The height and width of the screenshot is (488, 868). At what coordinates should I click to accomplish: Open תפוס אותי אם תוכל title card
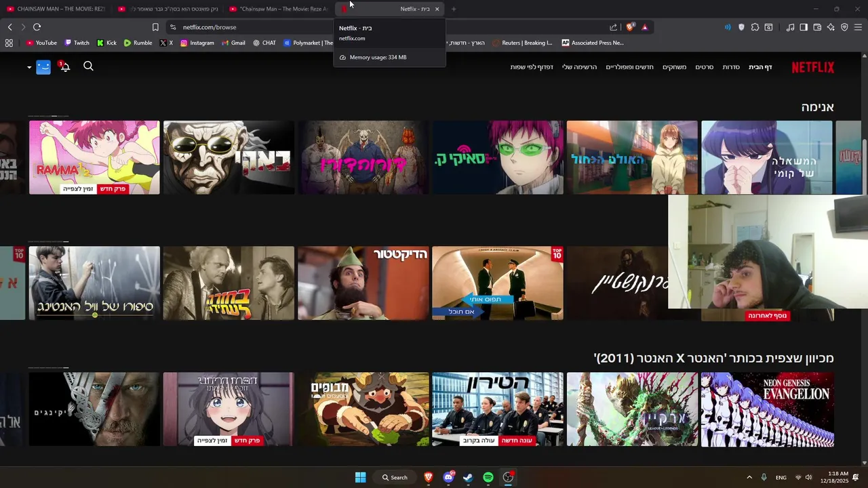click(498, 283)
